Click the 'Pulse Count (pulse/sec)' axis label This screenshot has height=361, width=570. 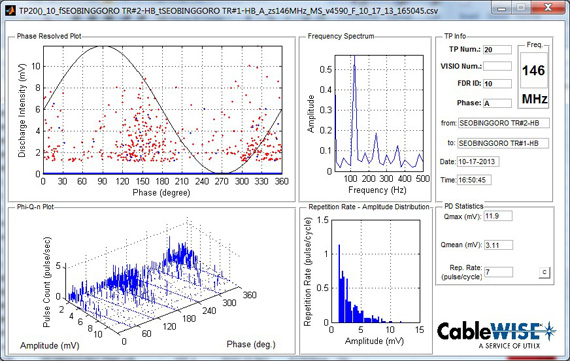[47, 282]
